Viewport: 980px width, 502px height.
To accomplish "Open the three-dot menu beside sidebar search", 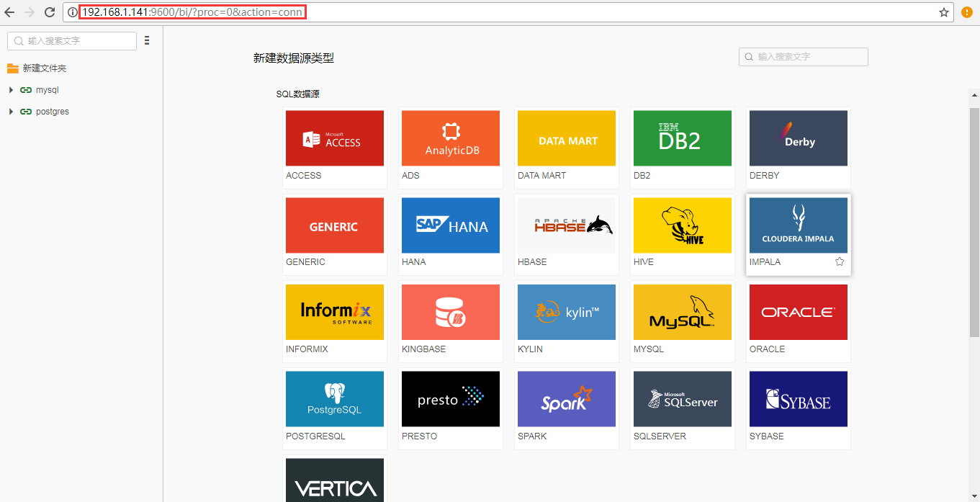I will 147,40.
